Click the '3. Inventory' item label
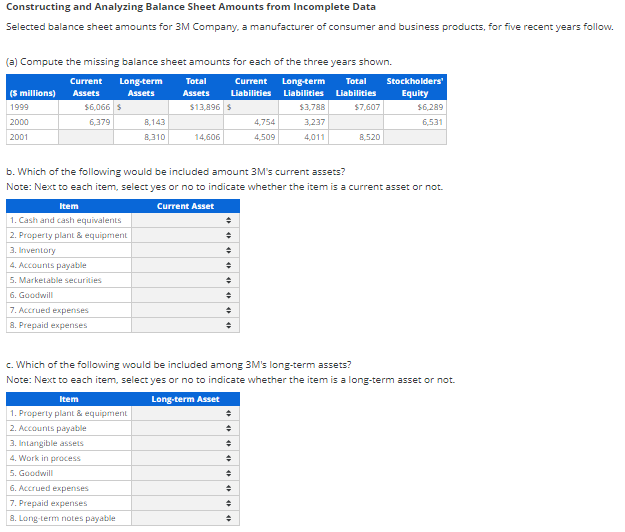625x532 pixels. pos(33,250)
